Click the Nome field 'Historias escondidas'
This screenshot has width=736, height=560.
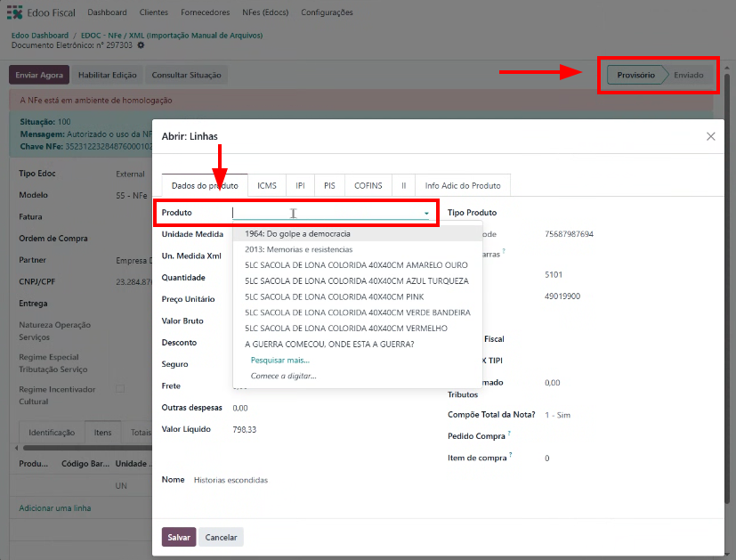pos(231,480)
